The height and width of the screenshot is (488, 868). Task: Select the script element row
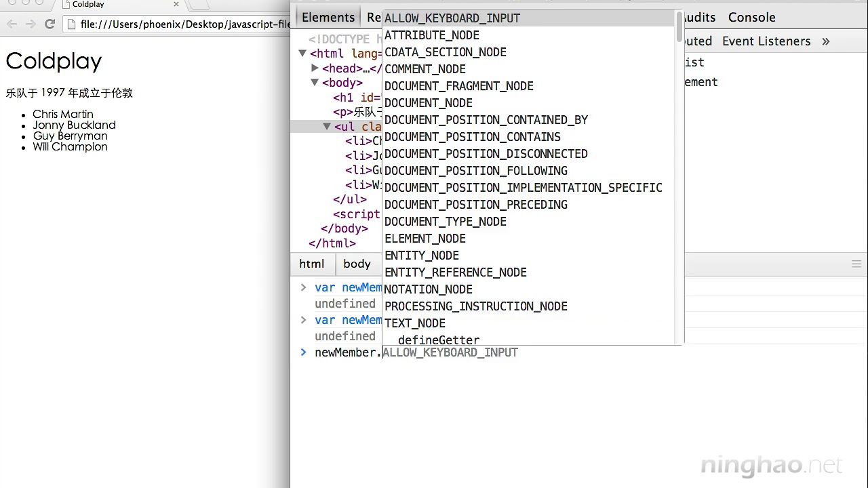pos(357,214)
